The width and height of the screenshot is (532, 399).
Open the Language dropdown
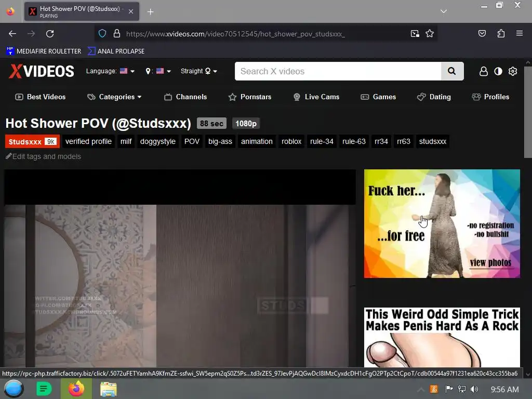[110, 71]
